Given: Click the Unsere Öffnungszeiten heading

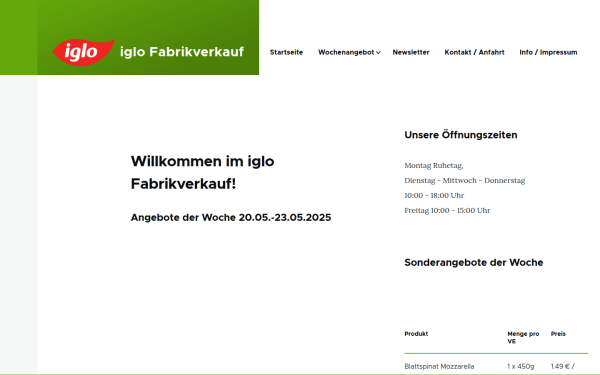Looking at the screenshot, I should [461, 135].
